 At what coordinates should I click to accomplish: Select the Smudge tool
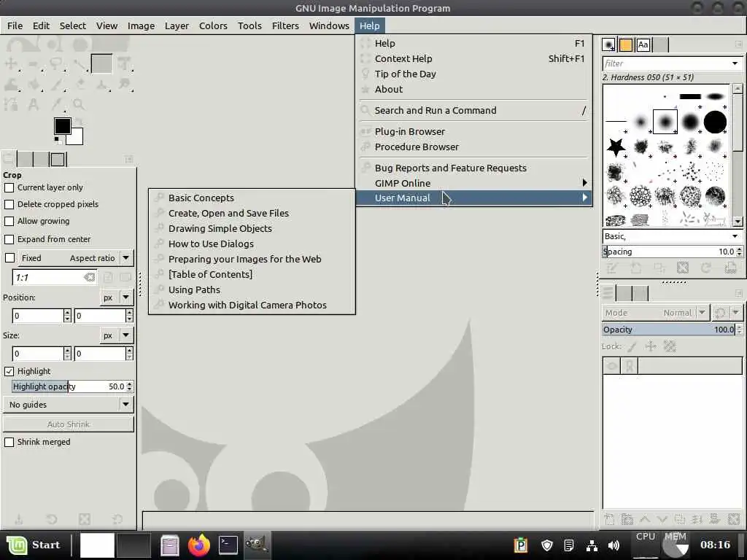124,85
